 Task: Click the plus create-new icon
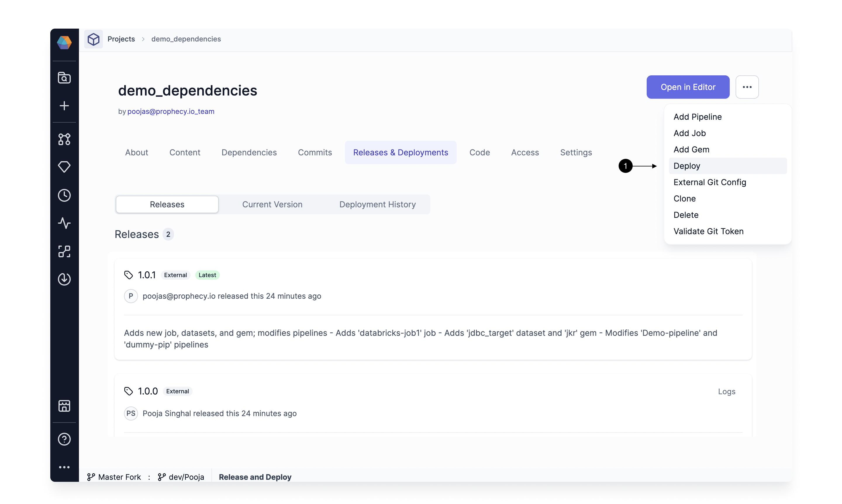point(64,106)
